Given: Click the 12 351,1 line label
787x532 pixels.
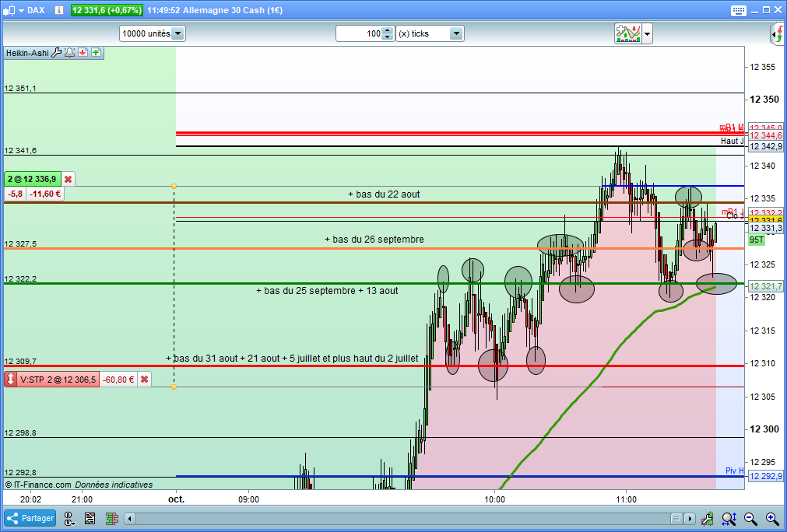Looking at the screenshot, I should [x=20, y=88].
